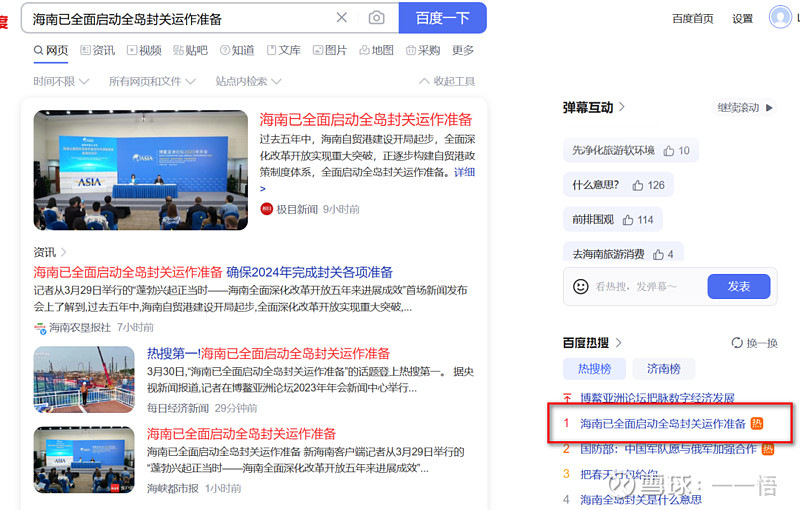Viewport: 800px width, 510px height.
Task: Refresh hot searches with 换一换
Action: coord(755,343)
